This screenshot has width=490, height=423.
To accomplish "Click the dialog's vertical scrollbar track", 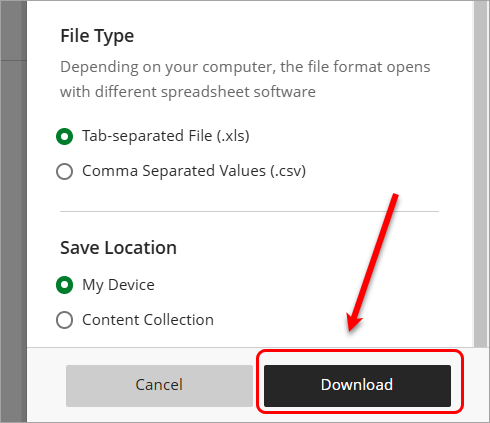I will (480, 173).
